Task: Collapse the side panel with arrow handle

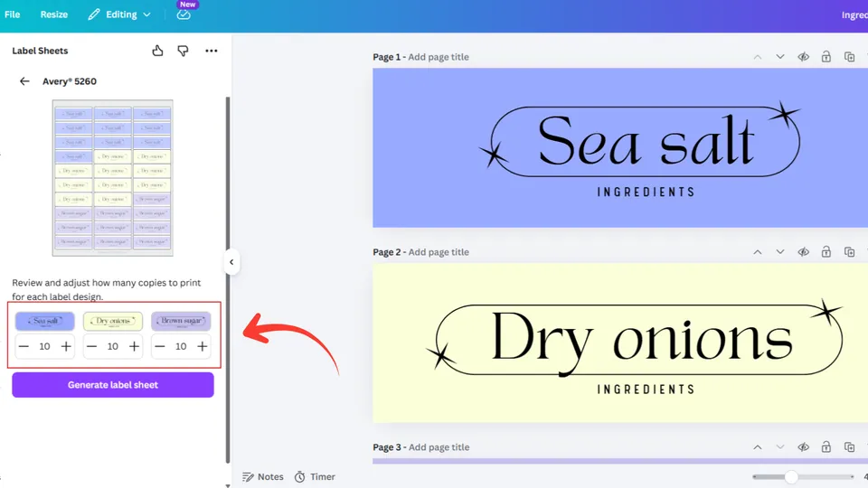Action: point(231,262)
